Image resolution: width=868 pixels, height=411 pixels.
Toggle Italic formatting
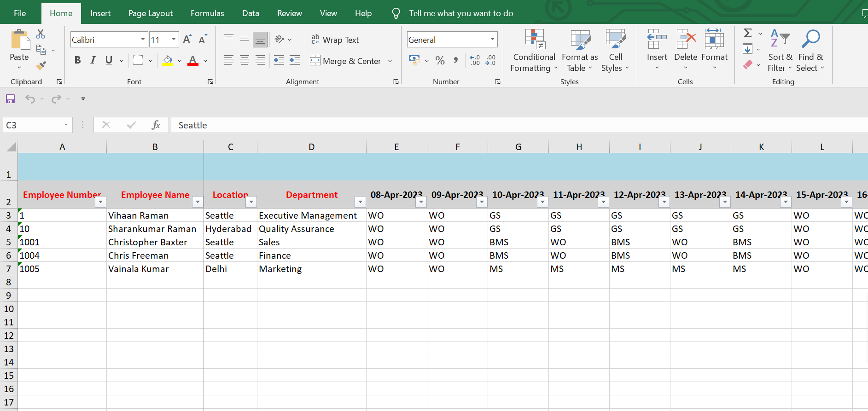93,60
